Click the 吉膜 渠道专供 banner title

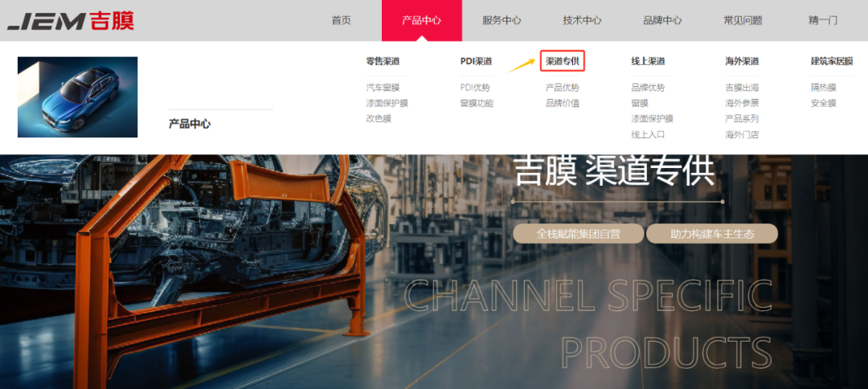tap(615, 172)
